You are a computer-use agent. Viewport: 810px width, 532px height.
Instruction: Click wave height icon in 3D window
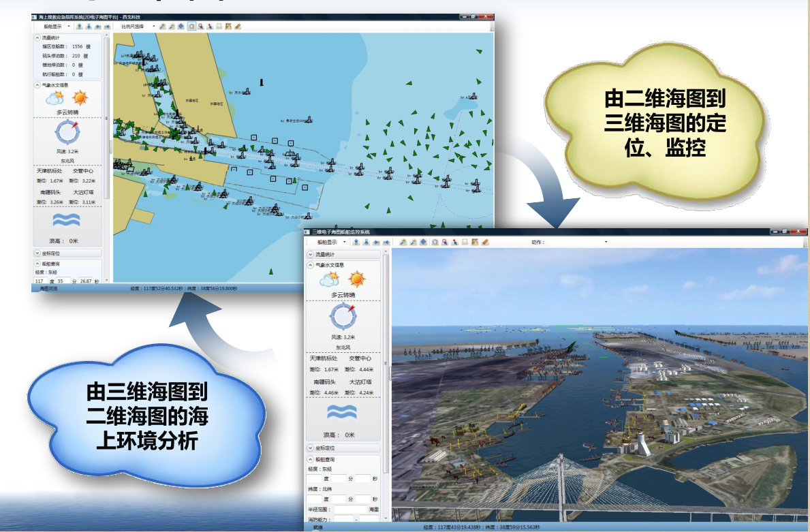342,412
